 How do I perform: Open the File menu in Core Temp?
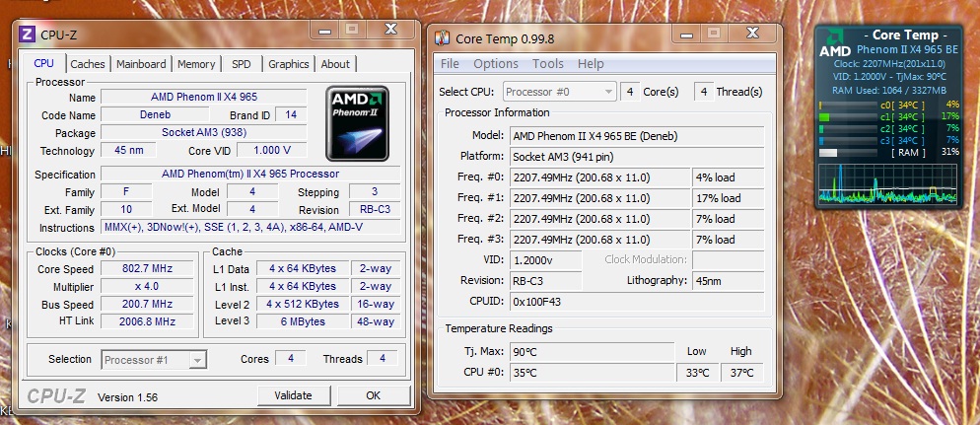[450, 64]
